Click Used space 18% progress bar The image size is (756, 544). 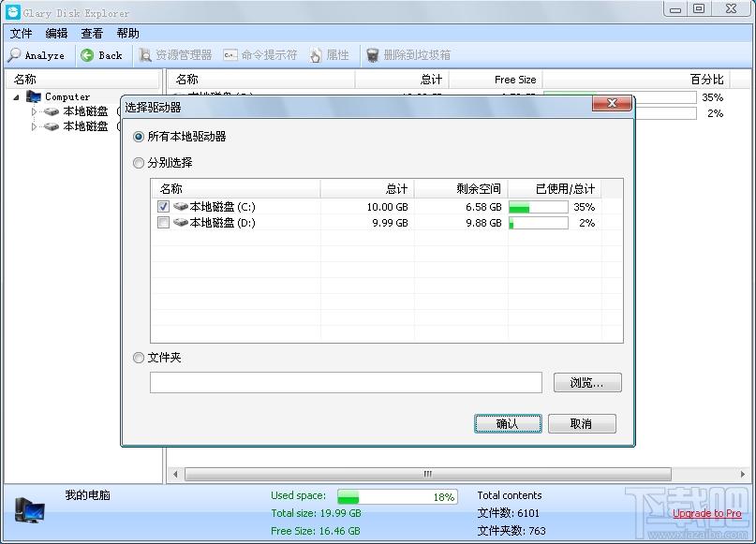tap(397, 497)
